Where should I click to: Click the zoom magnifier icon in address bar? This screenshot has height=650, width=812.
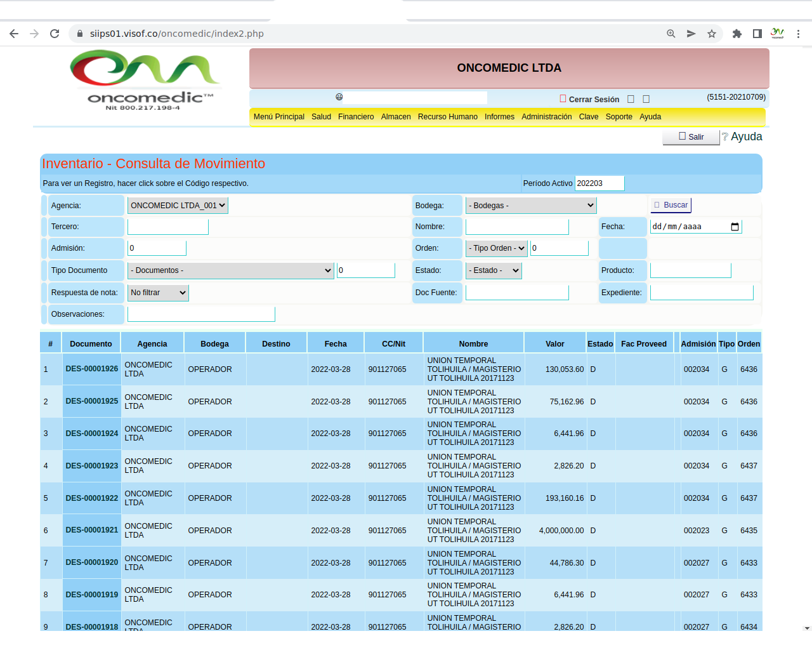click(x=671, y=34)
